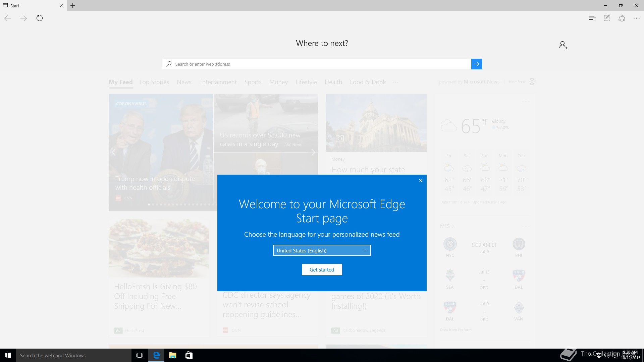Open the Hub favorites icon
This screenshot has height=362, width=644.
tap(592, 18)
